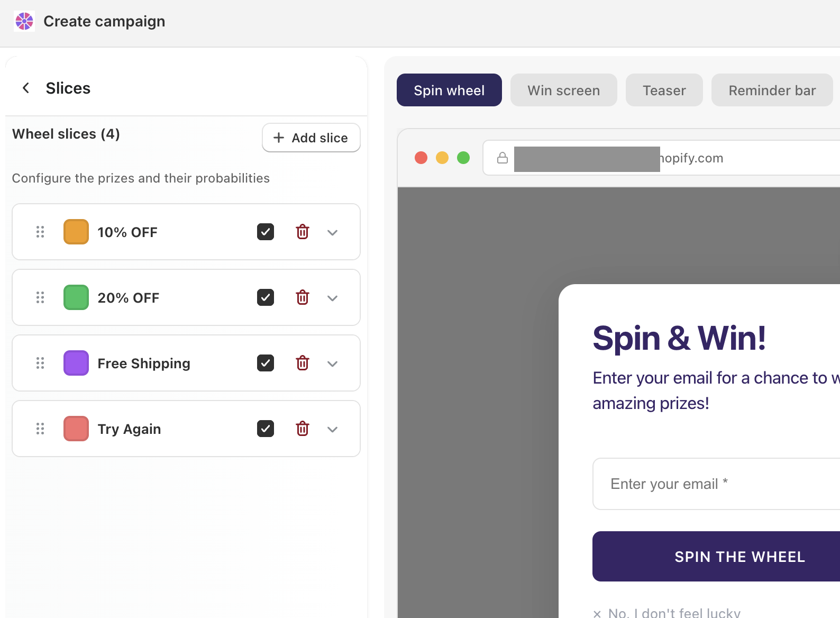Focus the Enter your email field
Viewport: 840px width, 618px height.
tap(716, 484)
